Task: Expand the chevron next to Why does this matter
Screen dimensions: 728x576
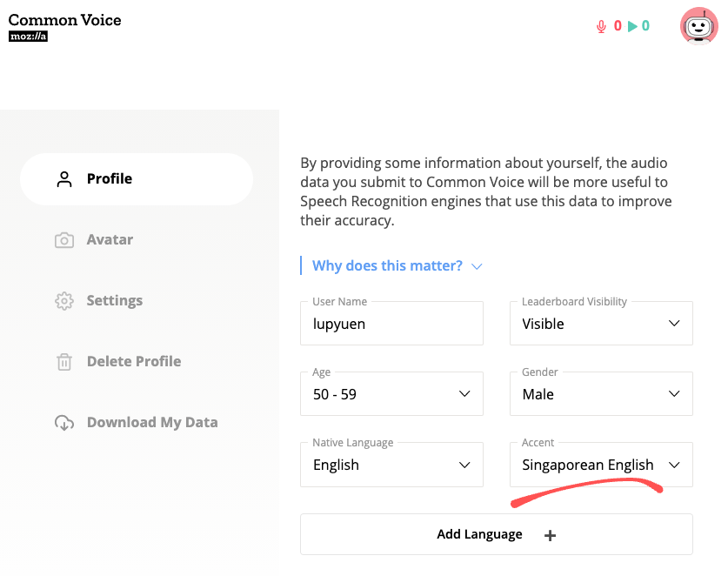Action: [x=477, y=266]
